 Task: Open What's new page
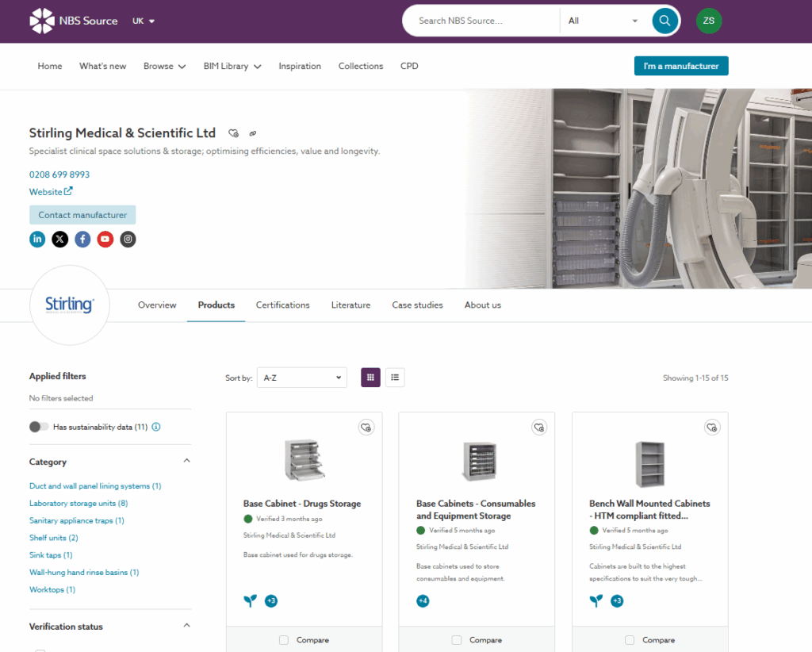pyautogui.click(x=102, y=67)
